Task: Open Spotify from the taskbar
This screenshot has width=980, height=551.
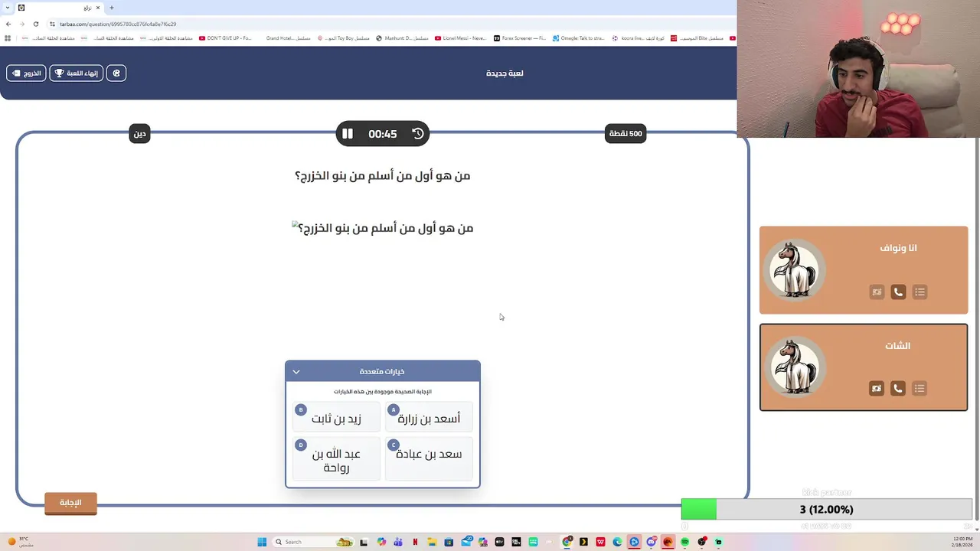Action: (x=685, y=542)
